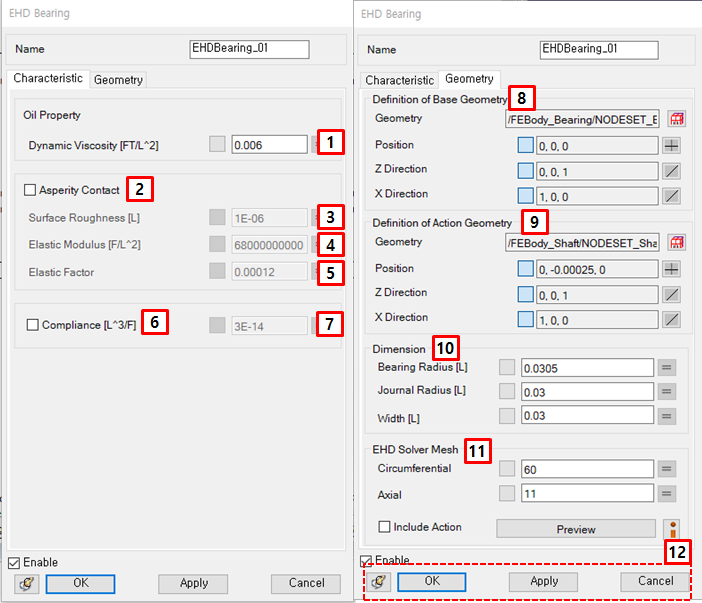This screenshot has height=603, width=702.
Task: Click direction picker beside action X Direction
Action: pos(672,320)
